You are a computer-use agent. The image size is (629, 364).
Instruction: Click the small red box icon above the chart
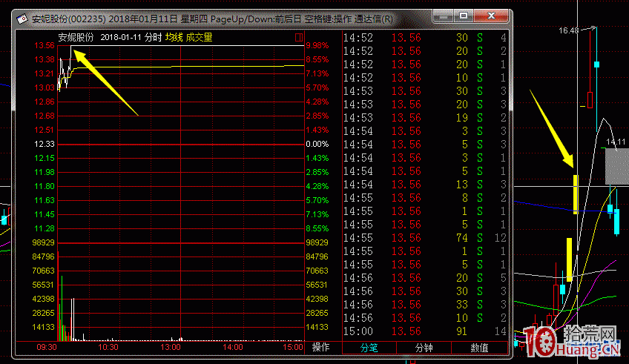pos(299,37)
